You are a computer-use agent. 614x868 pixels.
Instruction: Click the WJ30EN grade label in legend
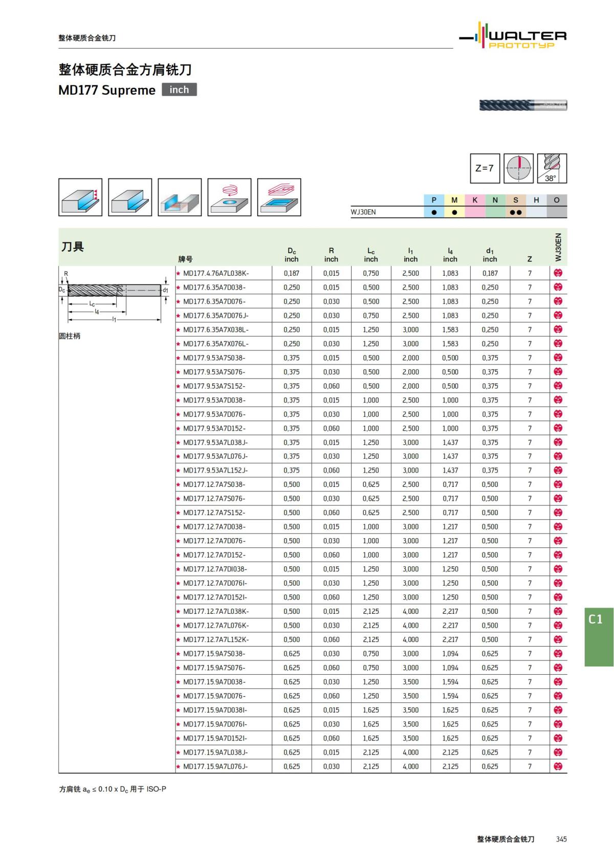click(x=363, y=212)
